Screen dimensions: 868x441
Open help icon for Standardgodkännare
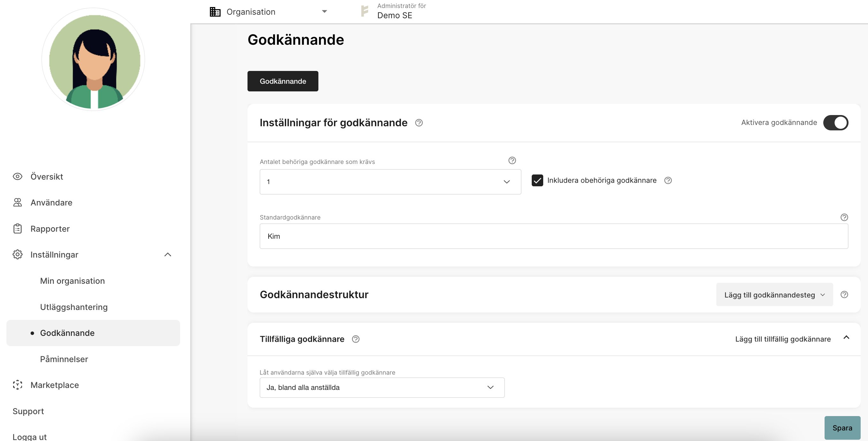tap(844, 218)
